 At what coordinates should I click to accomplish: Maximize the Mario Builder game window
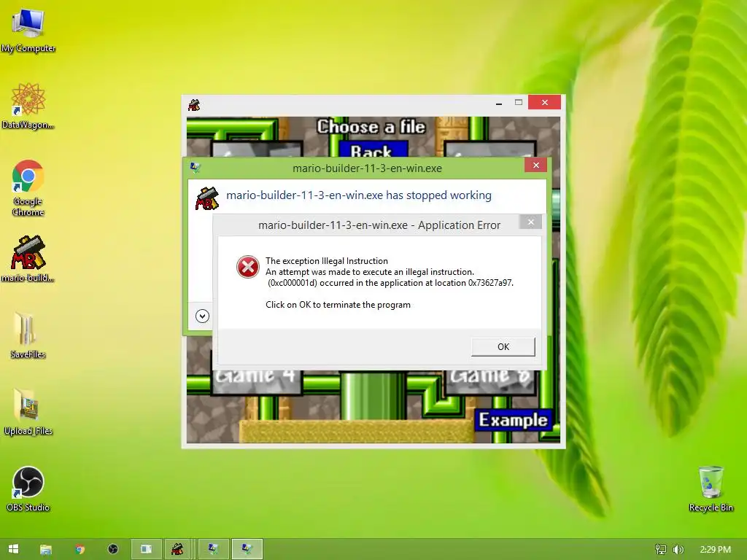(519, 102)
